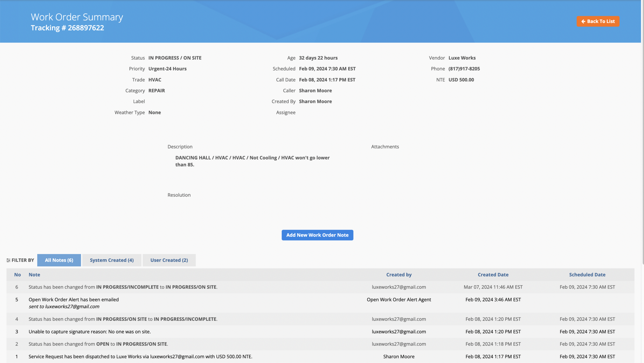Sort by Created by column
The image size is (644, 363).
tap(399, 275)
